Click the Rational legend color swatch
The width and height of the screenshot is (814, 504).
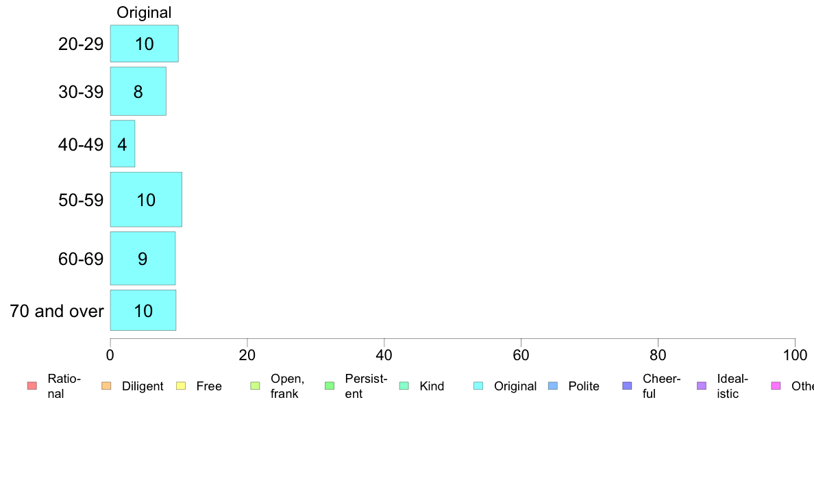(x=32, y=386)
